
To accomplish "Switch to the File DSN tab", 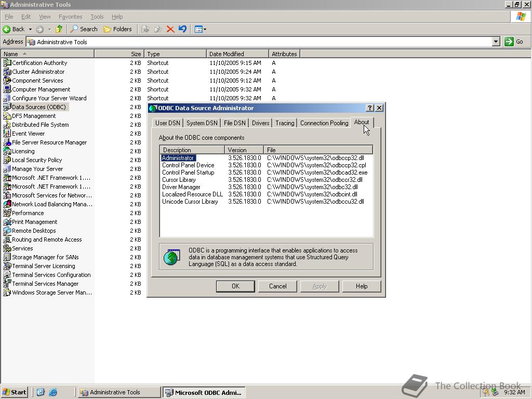I will pos(235,123).
